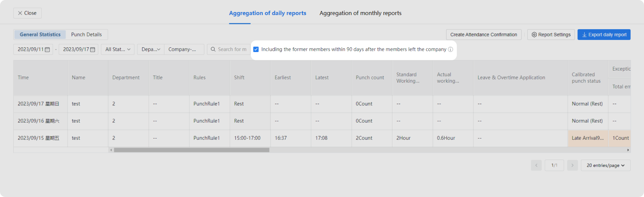The height and width of the screenshot is (197, 644).
Task: Click the Department column header
Action: coord(128,78)
